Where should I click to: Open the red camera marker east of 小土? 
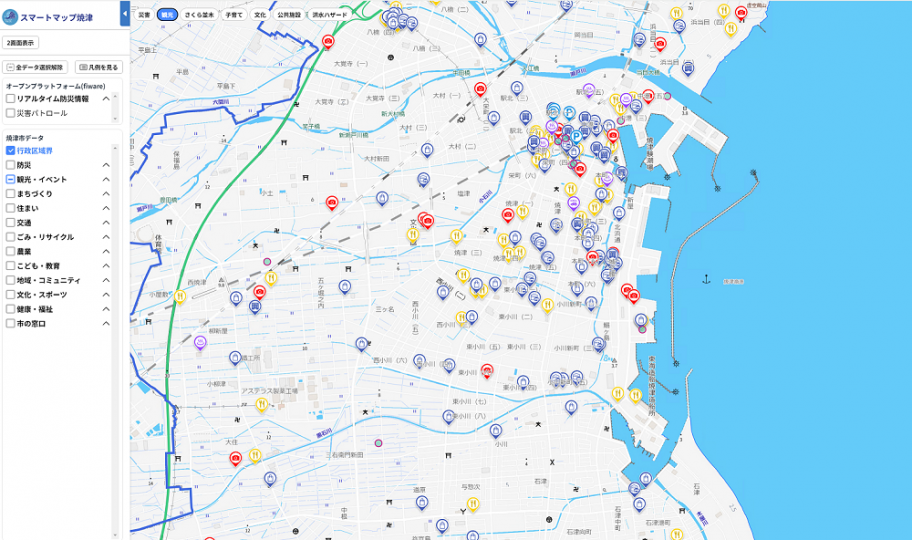[x=332, y=202]
